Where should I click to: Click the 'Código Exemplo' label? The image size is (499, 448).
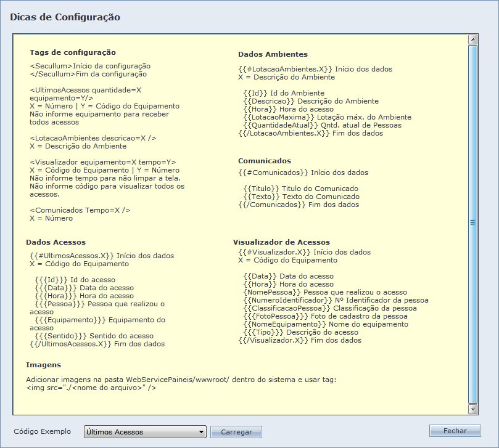(42, 431)
